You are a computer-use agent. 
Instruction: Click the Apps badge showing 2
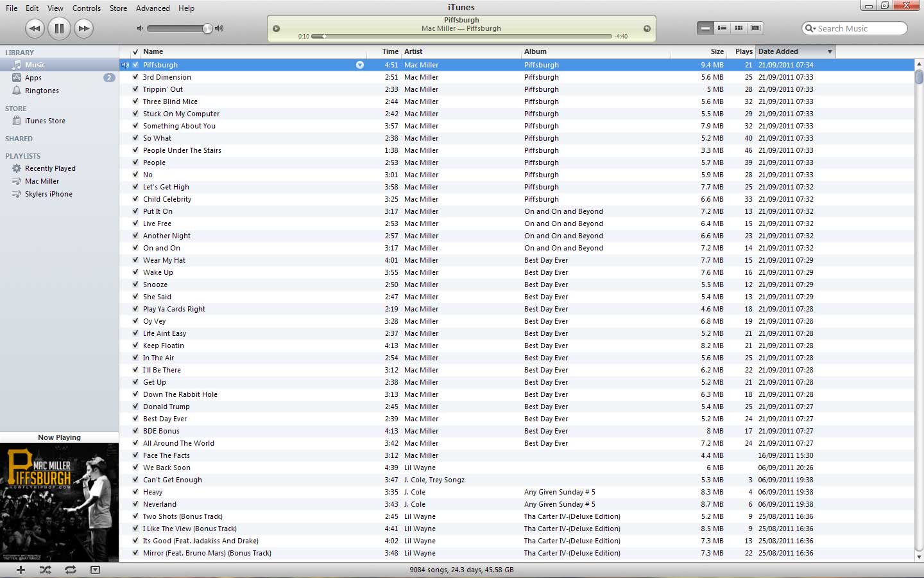coord(109,78)
